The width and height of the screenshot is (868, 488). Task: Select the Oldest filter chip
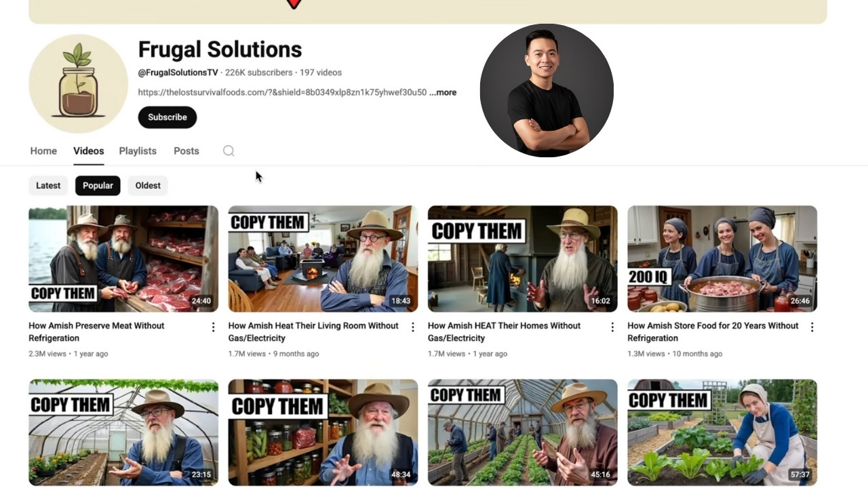point(147,185)
